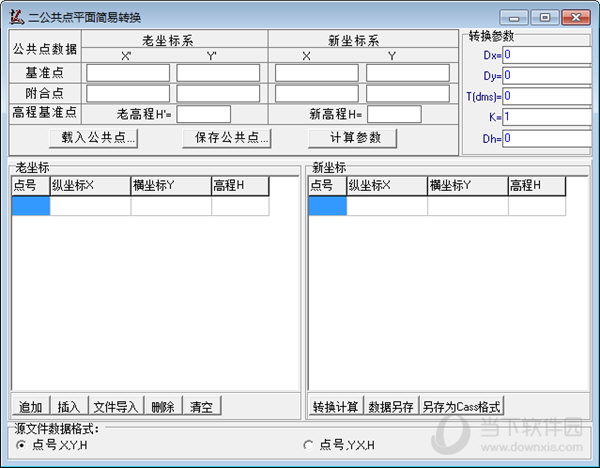Click the 追加 button
This screenshot has height=468, width=600.
31,406
